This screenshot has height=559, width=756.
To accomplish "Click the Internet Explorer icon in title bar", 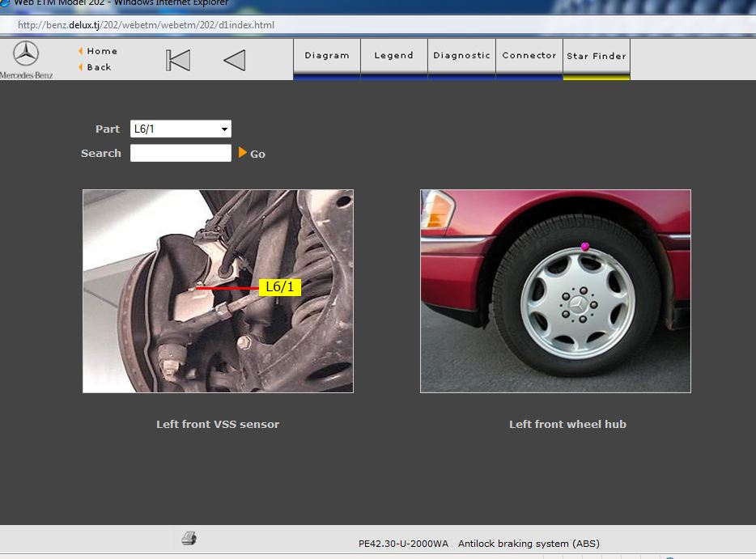I will coord(4,2).
